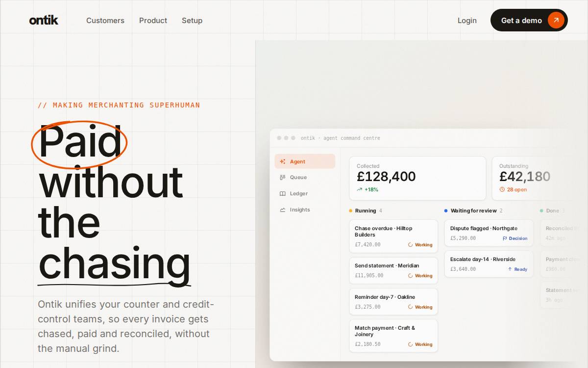Screen dimensions: 588x368
Task: Click the Login link
Action: point(467,21)
